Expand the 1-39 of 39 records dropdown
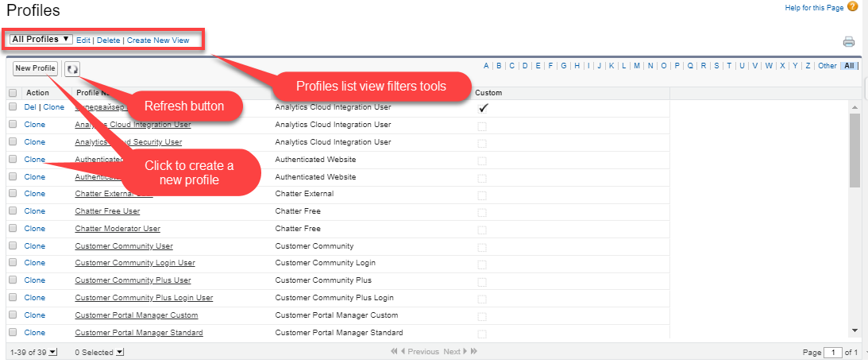The image size is (868, 363). (52, 351)
